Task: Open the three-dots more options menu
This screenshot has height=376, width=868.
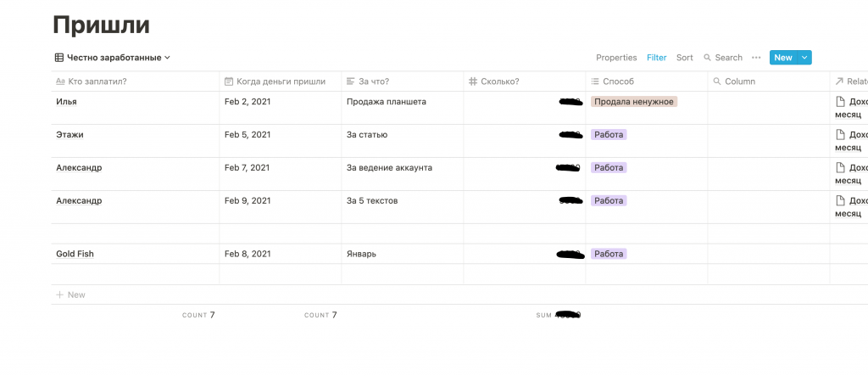Action: click(x=756, y=58)
